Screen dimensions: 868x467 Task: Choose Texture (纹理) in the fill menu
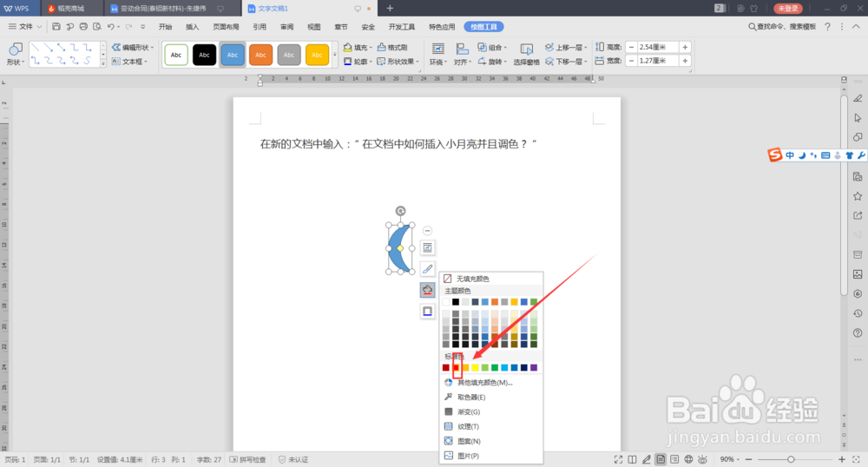pos(491,426)
